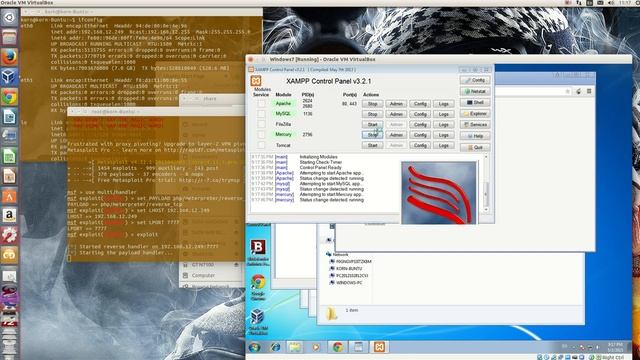Open Mercury Config options
This screenshot has width=640, height=360.
420,135
